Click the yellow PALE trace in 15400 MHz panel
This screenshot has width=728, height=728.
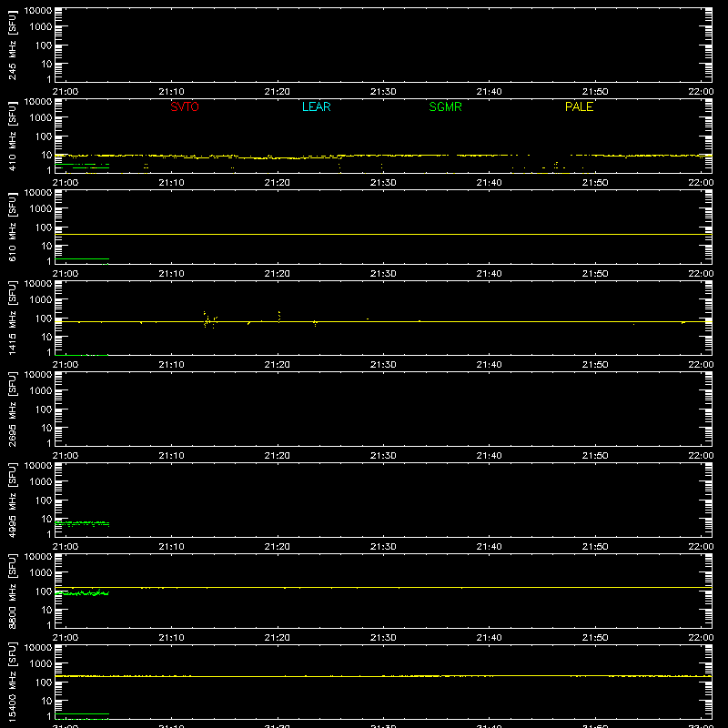pos(383,676)
